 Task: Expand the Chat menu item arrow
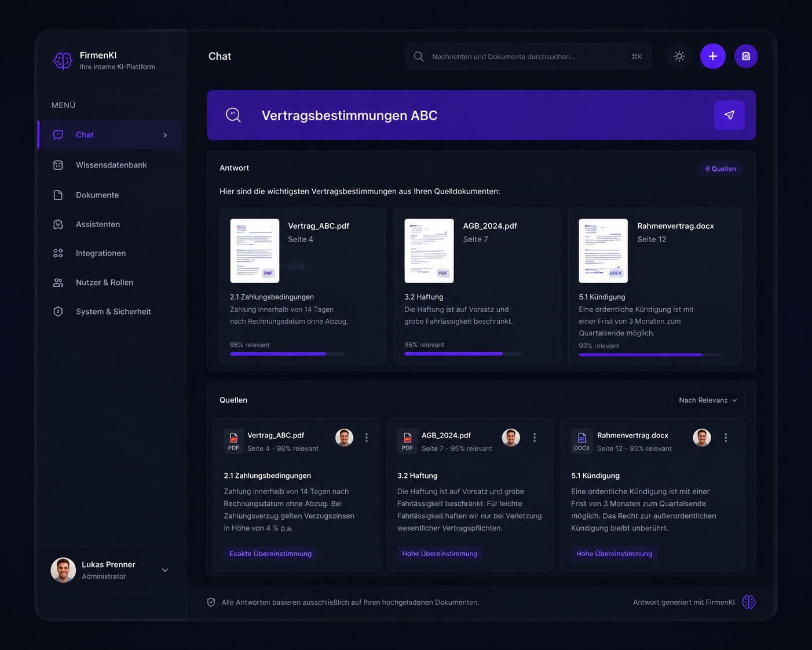click(x=165, y=135)
